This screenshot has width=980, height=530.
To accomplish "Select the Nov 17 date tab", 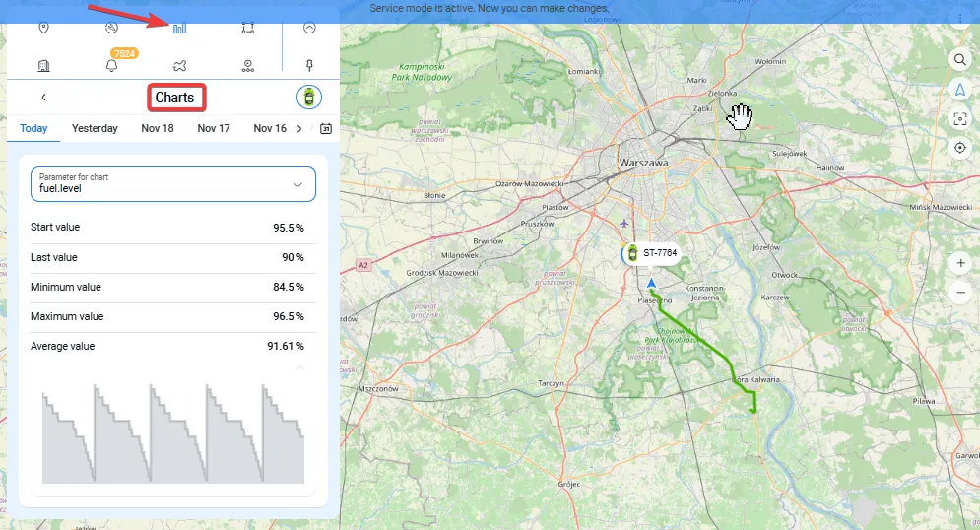I will pyautogui.click(x=214, y=128).
